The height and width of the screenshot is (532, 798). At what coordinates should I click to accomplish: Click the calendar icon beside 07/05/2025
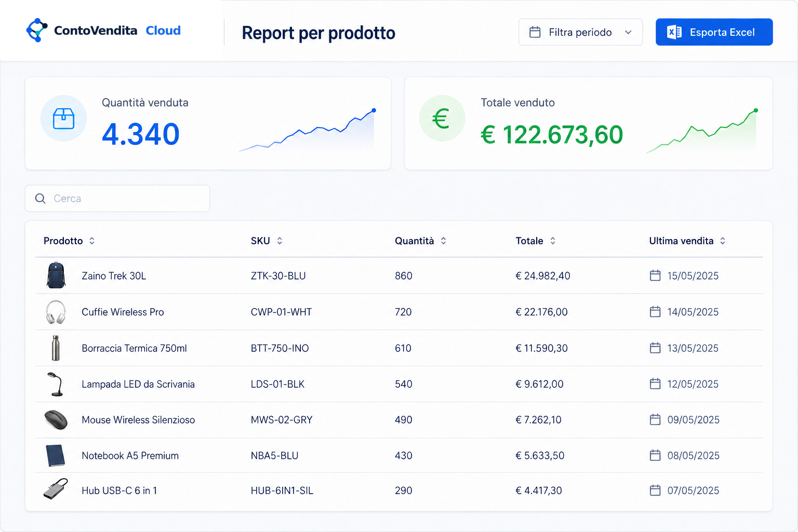(655, 490)
